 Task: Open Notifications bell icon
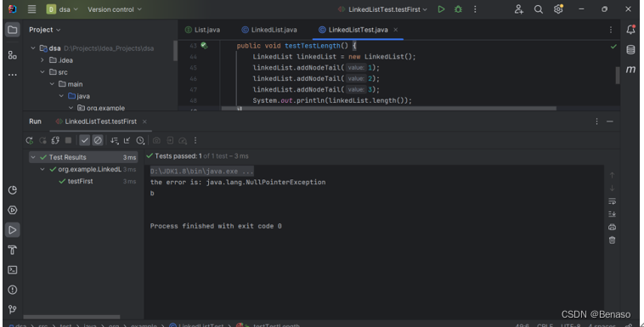tap(630, 30)
